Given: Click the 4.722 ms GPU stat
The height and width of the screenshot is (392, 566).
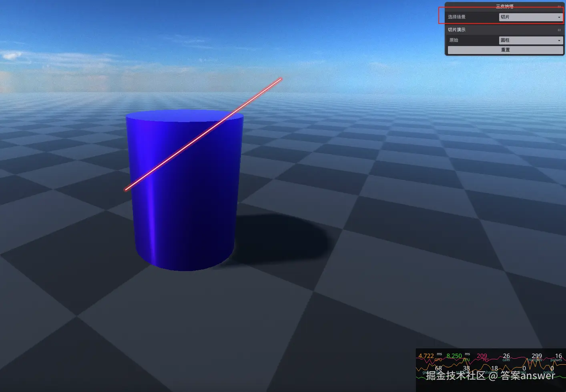Looking at the screenshot, I should click(430, 356).
